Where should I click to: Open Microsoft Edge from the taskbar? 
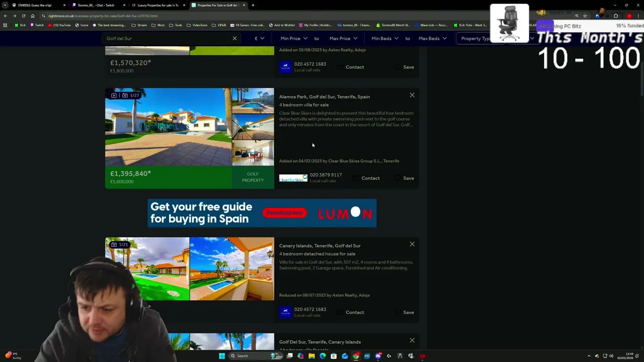(323, 356)
